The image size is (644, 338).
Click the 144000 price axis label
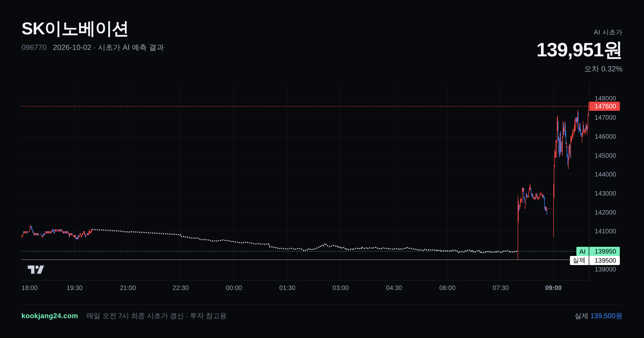pyautogui.click(x=605, y=174)
